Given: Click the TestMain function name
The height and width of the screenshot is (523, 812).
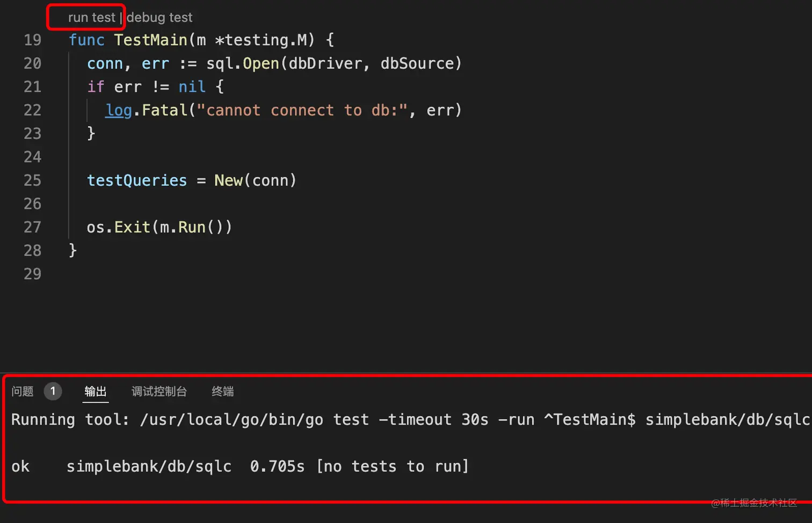Looking at the screenshot, I should [150, 40].
